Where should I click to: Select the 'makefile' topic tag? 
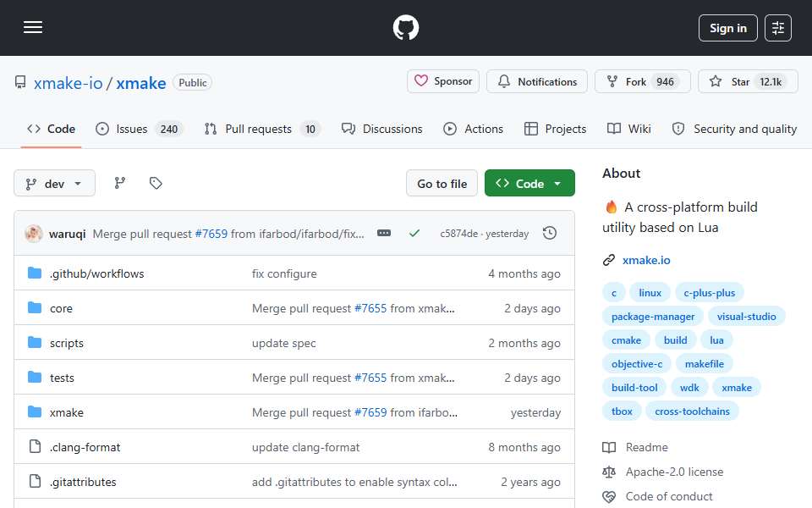[x=705, y=364]
